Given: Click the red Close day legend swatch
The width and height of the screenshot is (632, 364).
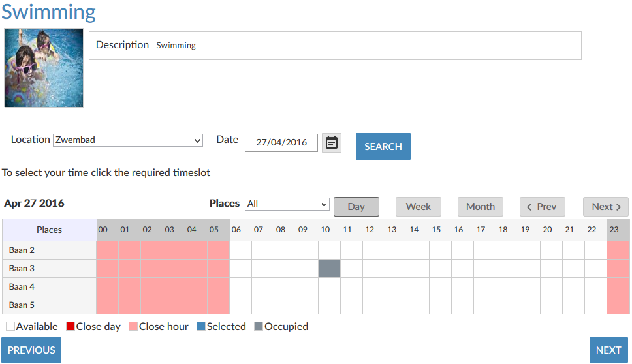Looking at the screenshot, I should 71,326.
